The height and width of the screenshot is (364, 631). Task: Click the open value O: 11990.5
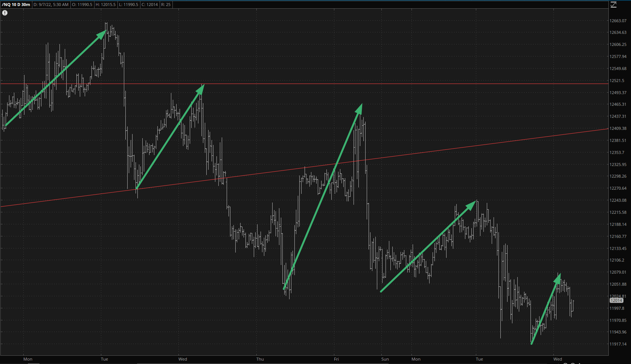click(x=82, y=5)
